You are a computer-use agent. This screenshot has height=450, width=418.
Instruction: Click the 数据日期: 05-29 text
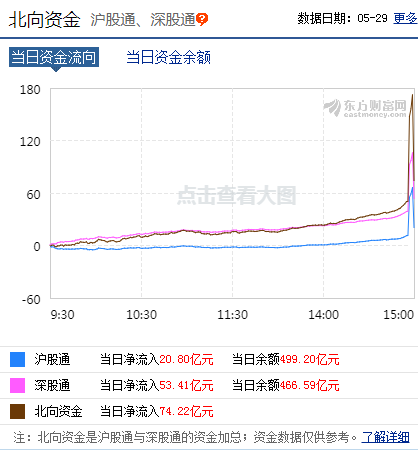pyautogui.click(x=342, y=18)
